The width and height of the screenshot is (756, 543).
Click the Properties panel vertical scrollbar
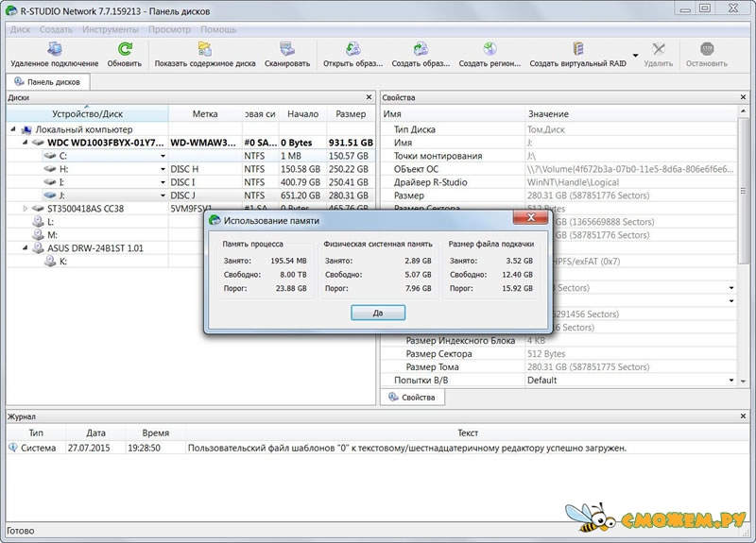click(x=743, y=191)
